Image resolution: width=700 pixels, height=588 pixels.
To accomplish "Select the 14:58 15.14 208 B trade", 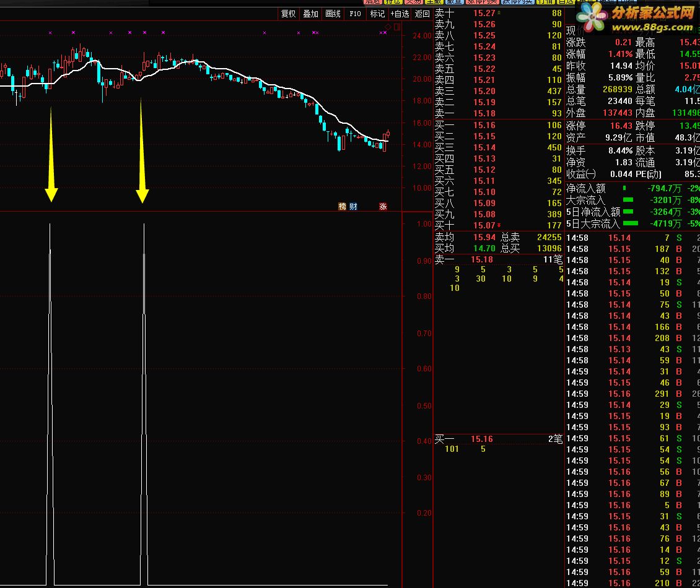I will (x=632, y=338).
